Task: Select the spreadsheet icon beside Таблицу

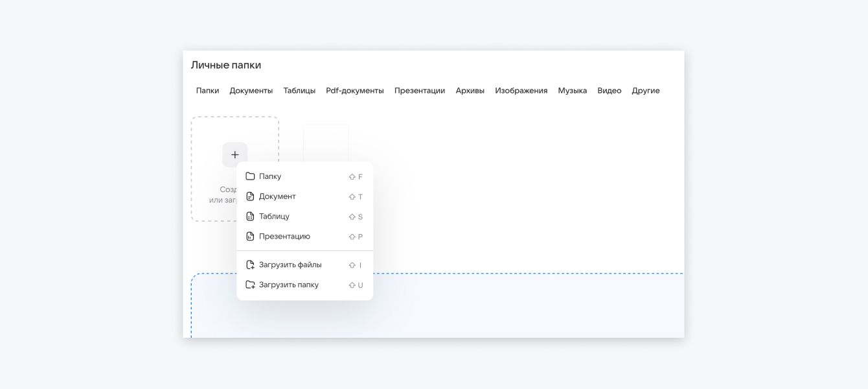Action: click(250, 217)
